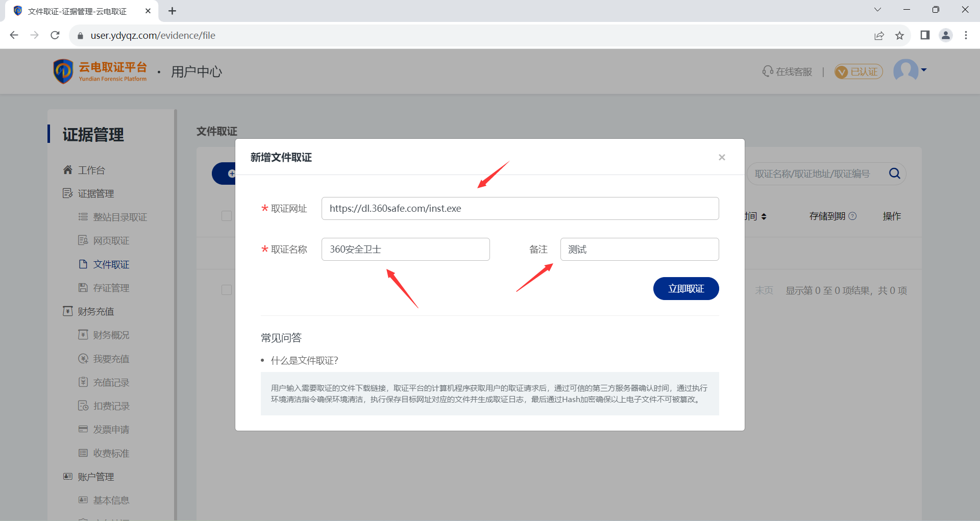Click the 发票申请 card icon
The image size is (980, 521).
click(83, 429)
